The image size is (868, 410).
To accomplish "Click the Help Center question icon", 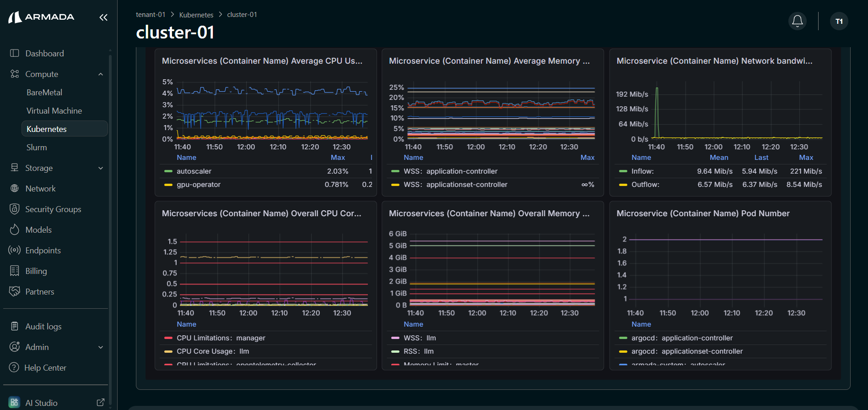I will pos(14,367).
